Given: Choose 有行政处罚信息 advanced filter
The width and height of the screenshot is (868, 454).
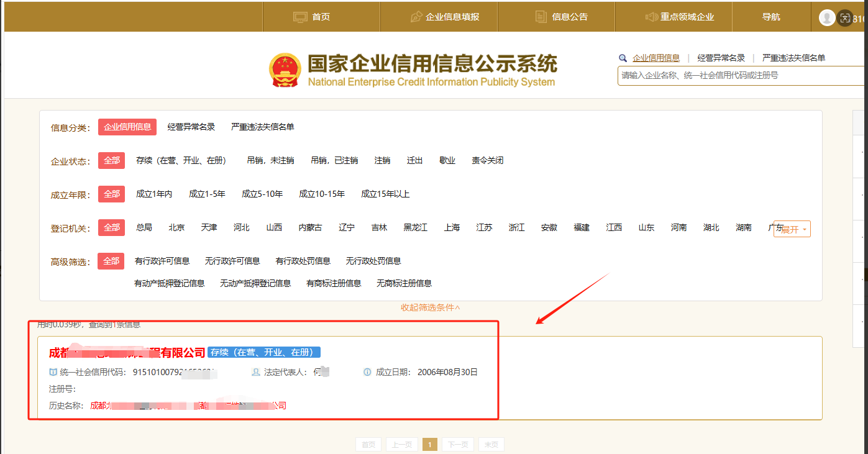Looking at the screenshot, I should click(303, 261).
